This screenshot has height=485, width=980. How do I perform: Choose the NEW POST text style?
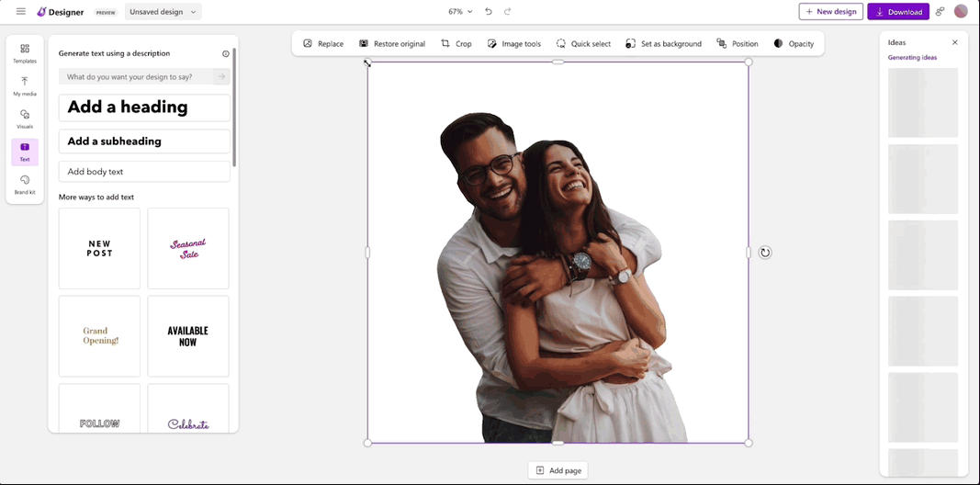point(99,249)
